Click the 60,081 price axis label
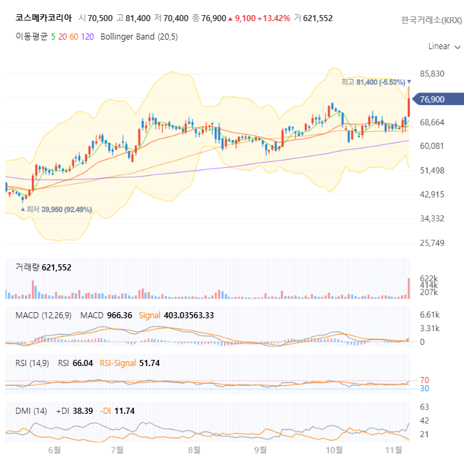464x476 pixels. 432,146
